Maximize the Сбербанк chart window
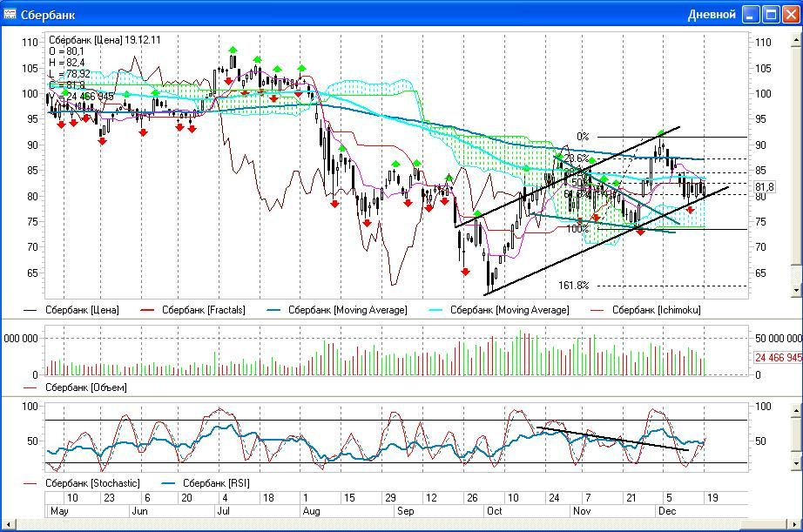This screenshot has width=803, height=532. point(771,14)
